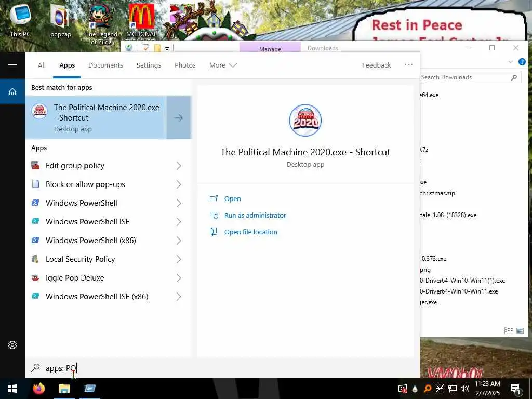The image size is (532, 399).
Task: Select the Apps search tab
Action: coord(67,65)
